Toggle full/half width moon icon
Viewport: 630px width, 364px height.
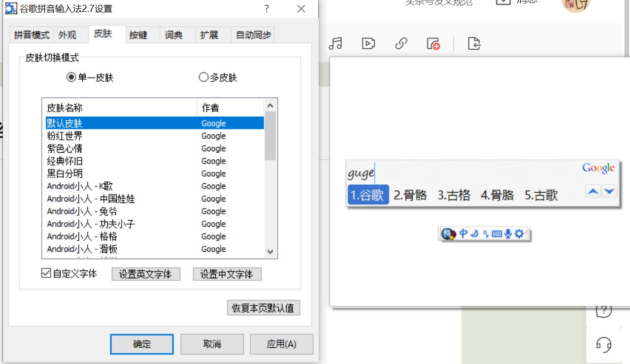coord(474,234)
